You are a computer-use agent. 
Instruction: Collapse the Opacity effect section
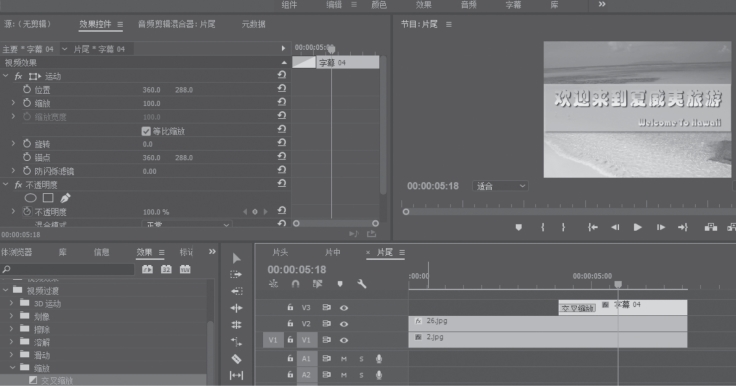click(6, 185)
